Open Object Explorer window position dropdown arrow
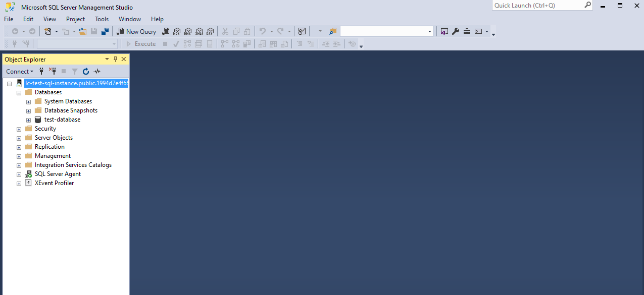The width and height of the screenshot is (644, 295). click(107, 59)
